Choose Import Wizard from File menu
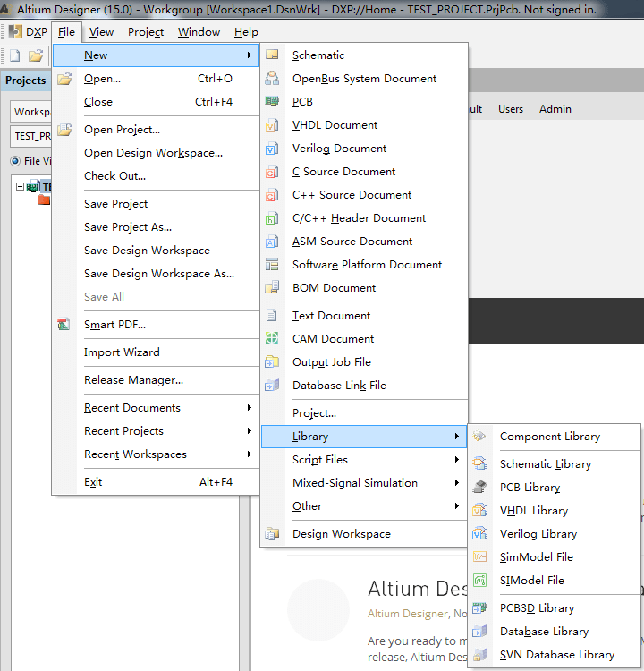 point(122,352)
